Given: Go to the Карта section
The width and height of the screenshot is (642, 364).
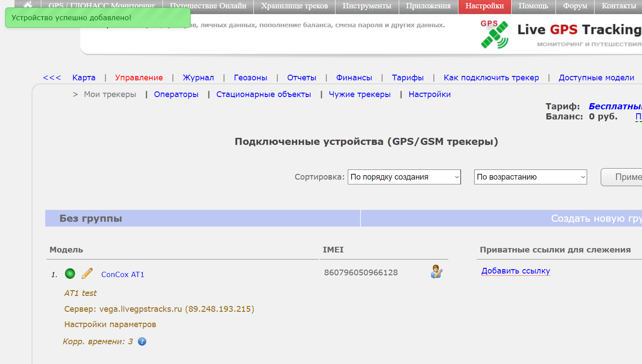Looking at the screenshot, I should (x=84, y=78).
